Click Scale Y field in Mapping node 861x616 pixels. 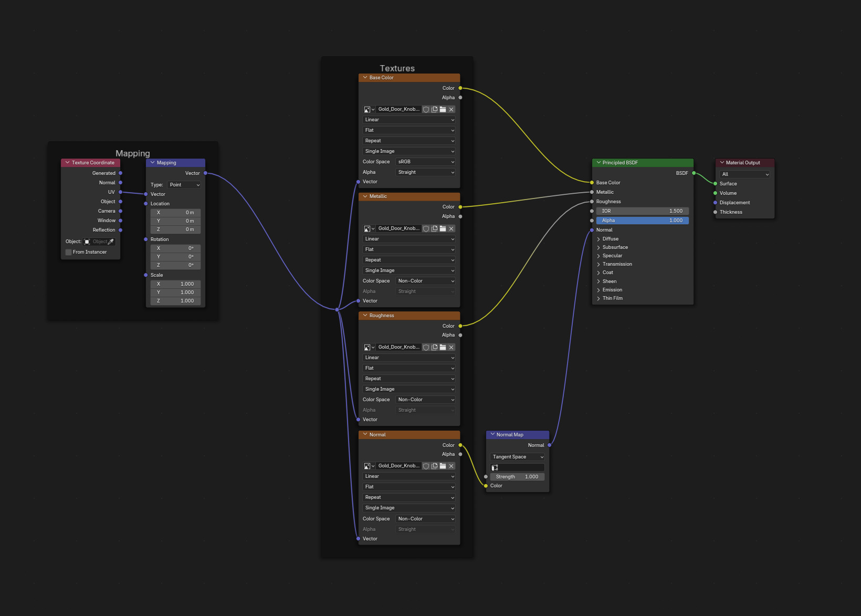pyautogui.click(x=175, y=293)
